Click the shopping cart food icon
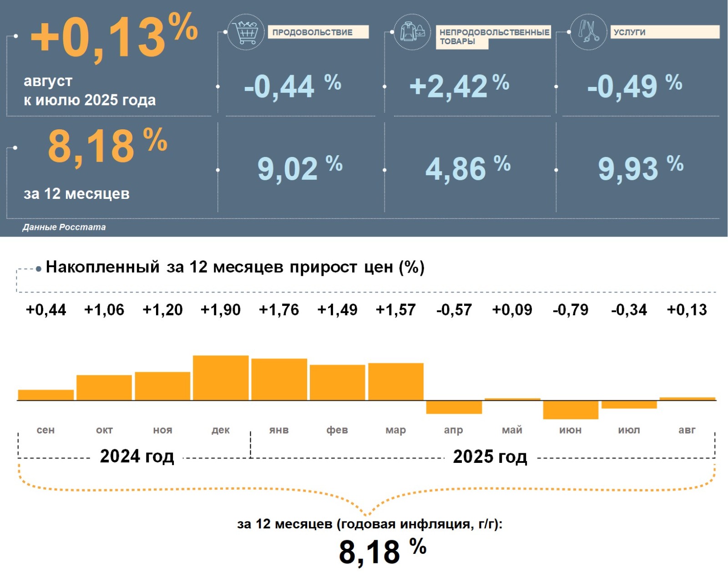This screenshot has width=728, height=573. 246,32
